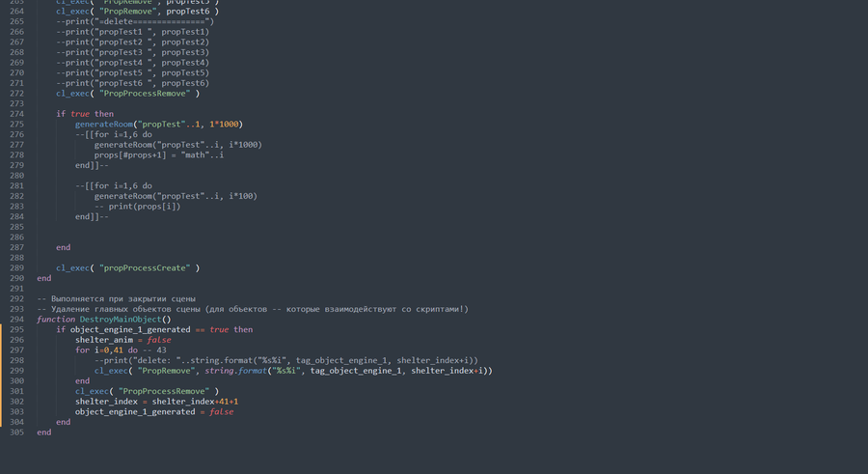Image resolution: width=868 pixels, height=474 pixels.
Task: Click comment "--[[for i=1,6 do" on line 281
Action: (x=114, y=185)
